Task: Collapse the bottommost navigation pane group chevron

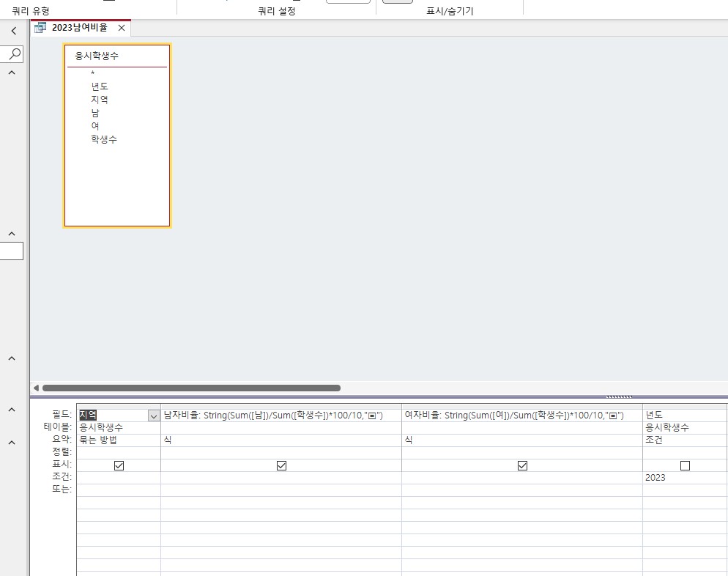Action: tap(12, 442)
